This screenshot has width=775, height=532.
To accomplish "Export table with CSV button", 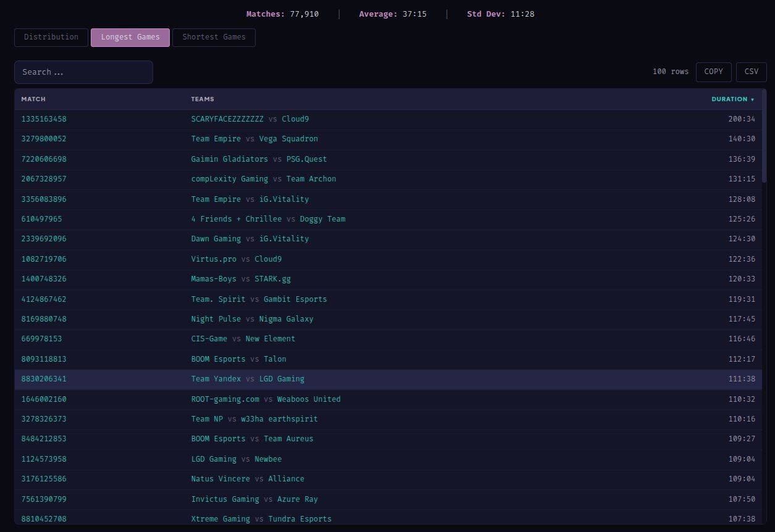I will (752, 72).
